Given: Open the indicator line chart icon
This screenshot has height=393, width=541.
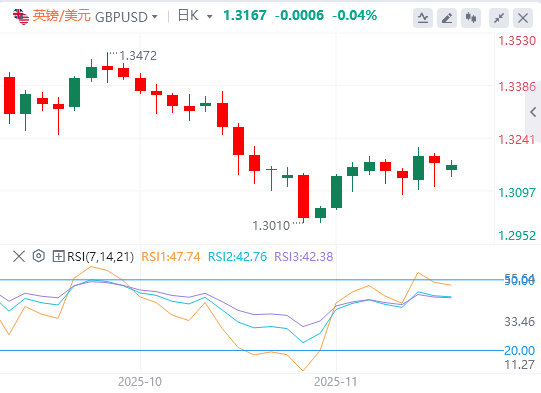Looking at the screenshot, I should (423, 18).
